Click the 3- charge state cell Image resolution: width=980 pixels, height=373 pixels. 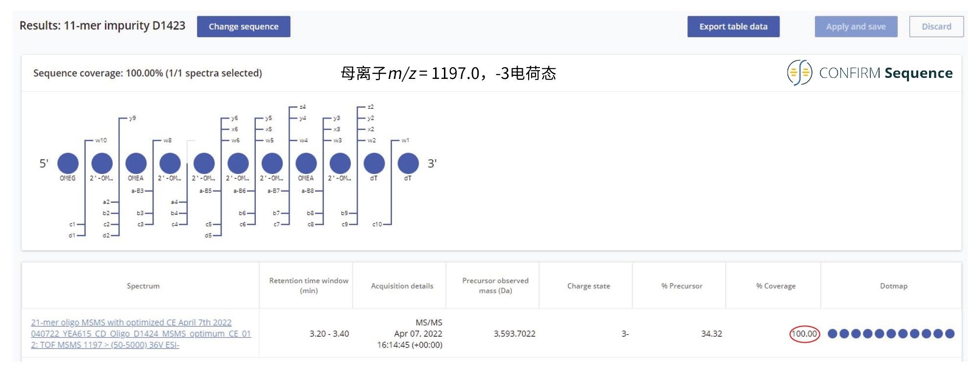click(625, 334)
